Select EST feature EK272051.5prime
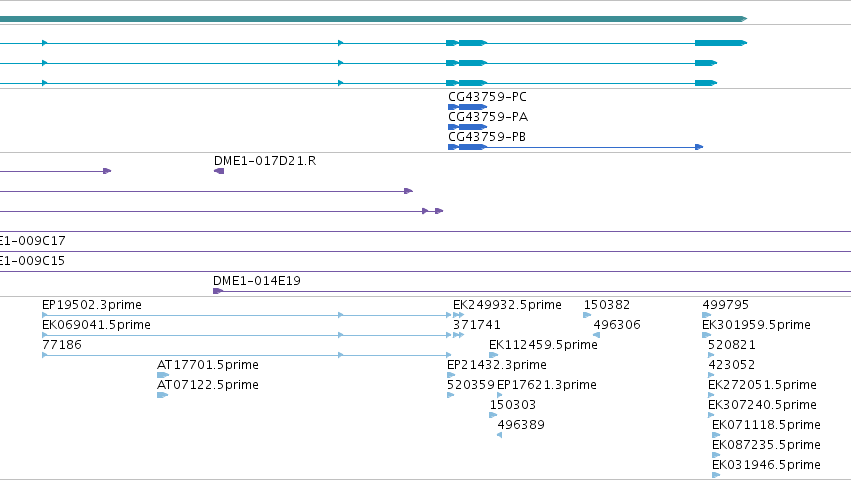 point(762,385)
